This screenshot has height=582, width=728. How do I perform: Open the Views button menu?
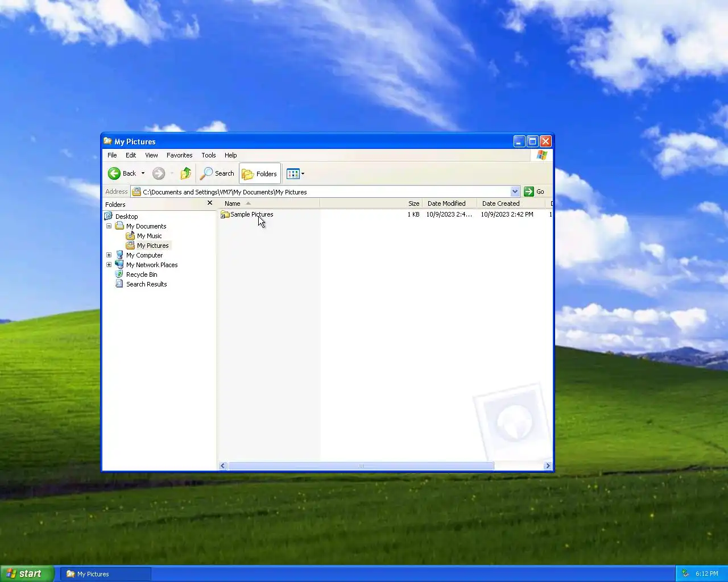click(295, 173)
